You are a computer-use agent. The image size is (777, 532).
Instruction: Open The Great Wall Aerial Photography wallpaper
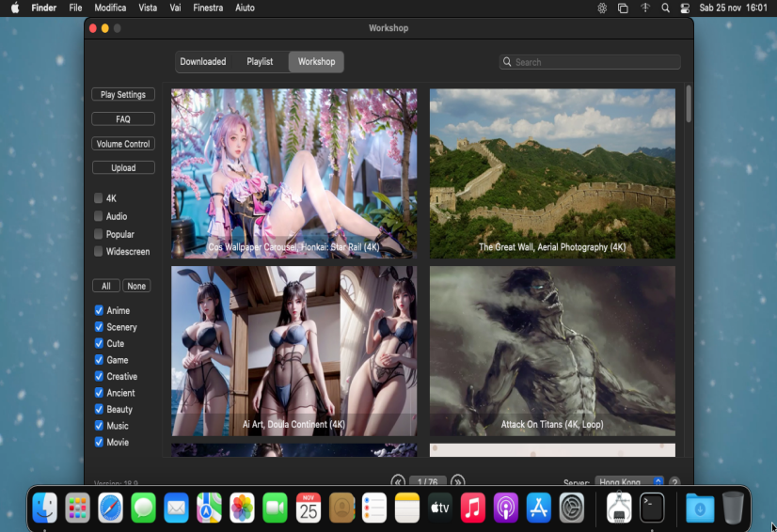552,173
